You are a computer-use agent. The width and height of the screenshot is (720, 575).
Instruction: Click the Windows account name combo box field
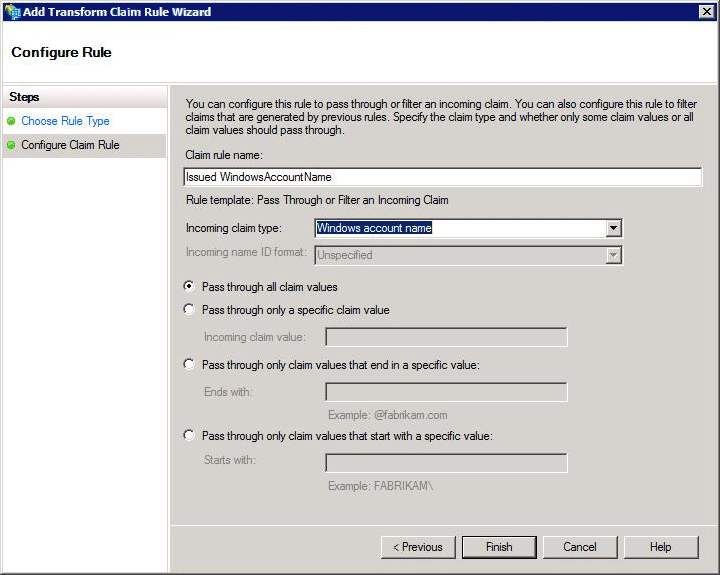(460, 228)
